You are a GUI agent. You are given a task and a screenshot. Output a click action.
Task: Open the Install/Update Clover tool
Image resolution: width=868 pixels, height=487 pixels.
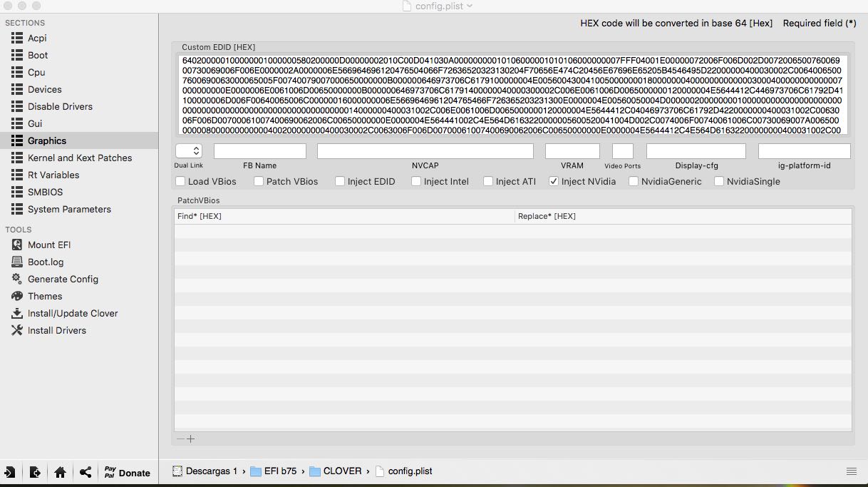point(73,313)
